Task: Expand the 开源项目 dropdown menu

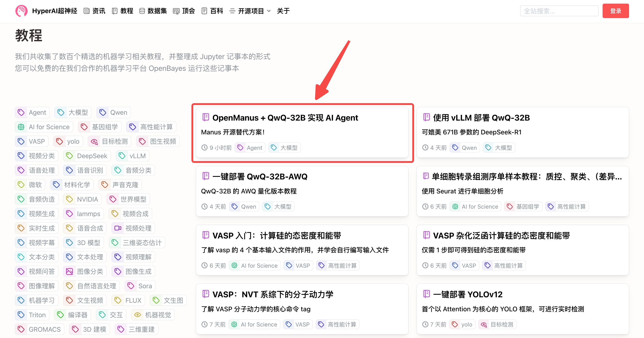Action: pyautogui.click(x=250, y=11)
